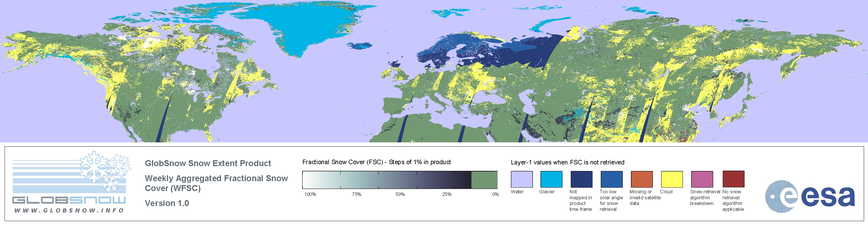Click the '50%' scale label
Screen dimensions: 868x225
(x=400, y=194)
